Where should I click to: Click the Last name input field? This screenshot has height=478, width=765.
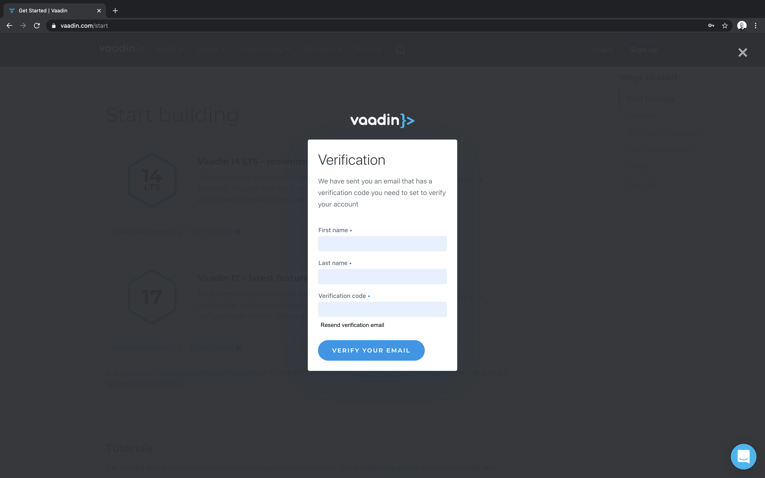pyautogui.click(x=382, y=276)
